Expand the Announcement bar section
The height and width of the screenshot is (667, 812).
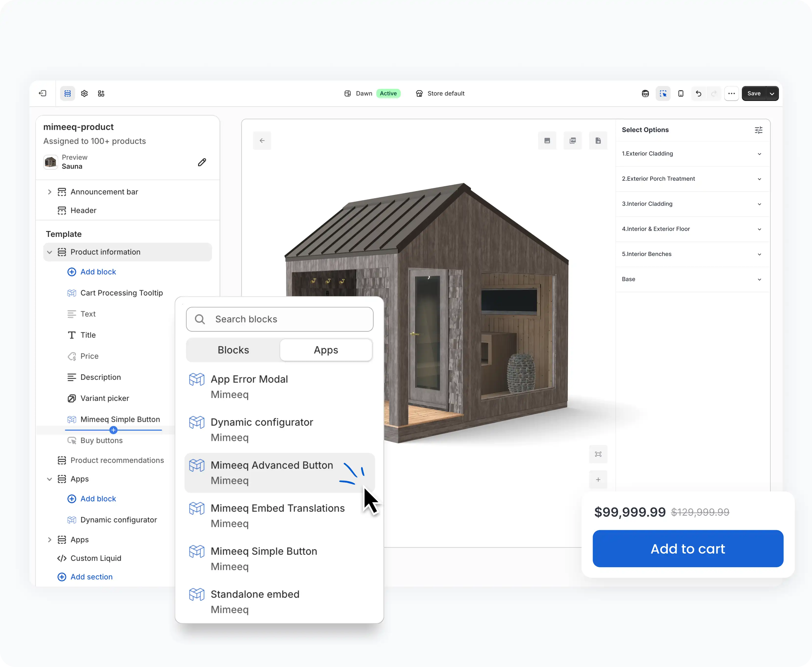pos(50,192)
